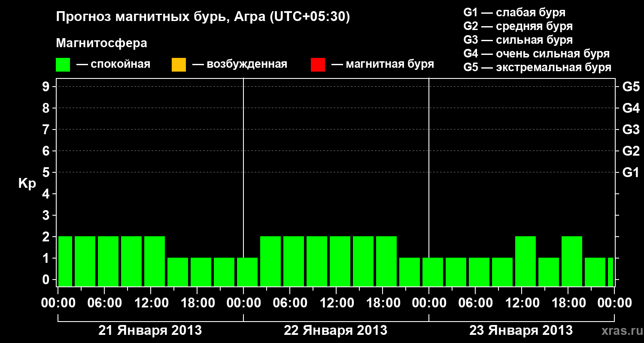644x343 pixels.
Task: Click the '21 Января 2013' date label
Action: point(150,331)
